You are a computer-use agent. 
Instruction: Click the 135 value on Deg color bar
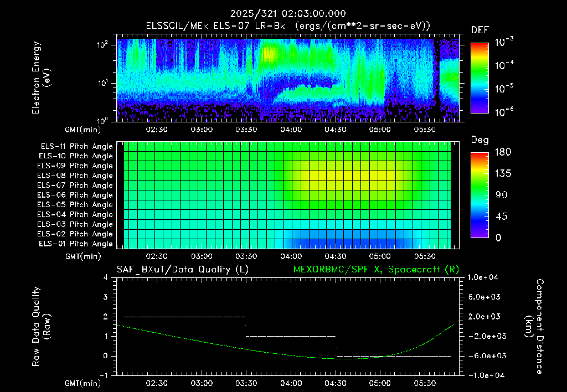[x=503, y=174]
